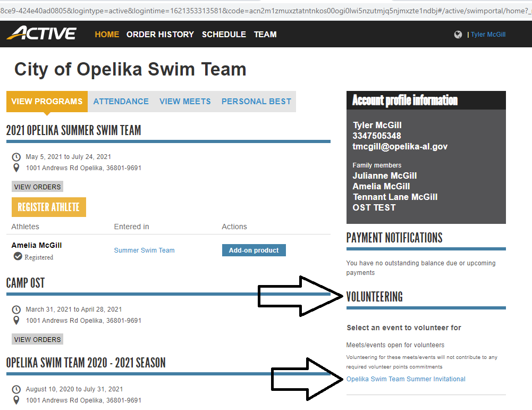Switch to the VIEW MEETS tab
Viewport: 532px width, 410px height.
pos(185,102)
